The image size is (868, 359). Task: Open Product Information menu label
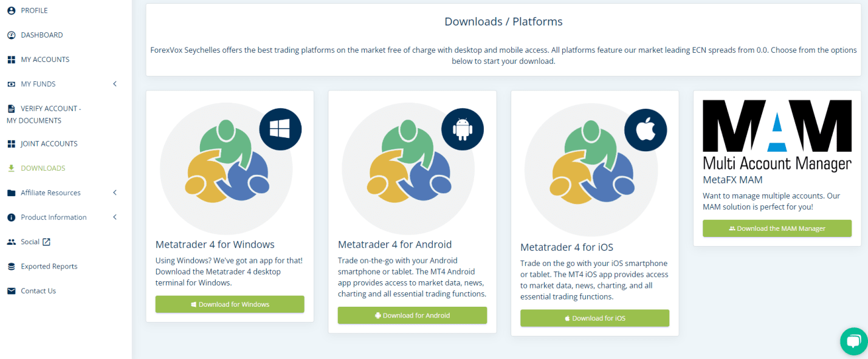click(x=53, y=217)
